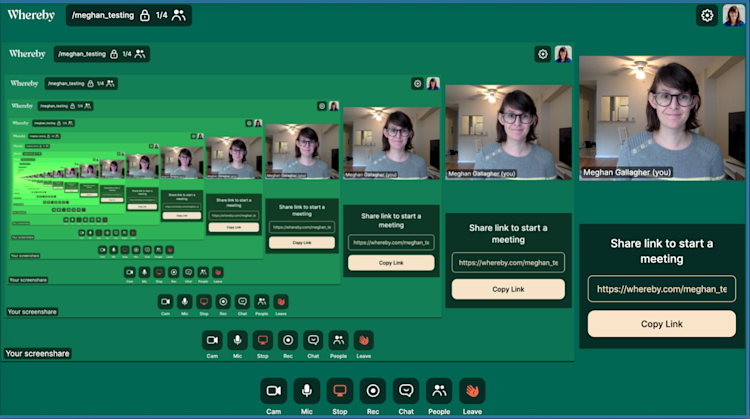Click the Cam icon in the largest nested screenshare
Screen dimensions: 750x419
[212, 340]
